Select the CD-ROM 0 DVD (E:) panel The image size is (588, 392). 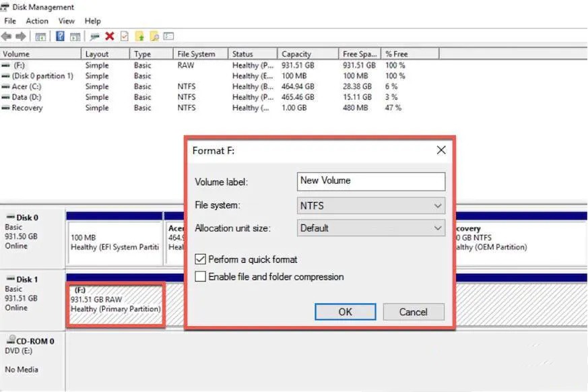pos(32,361)
